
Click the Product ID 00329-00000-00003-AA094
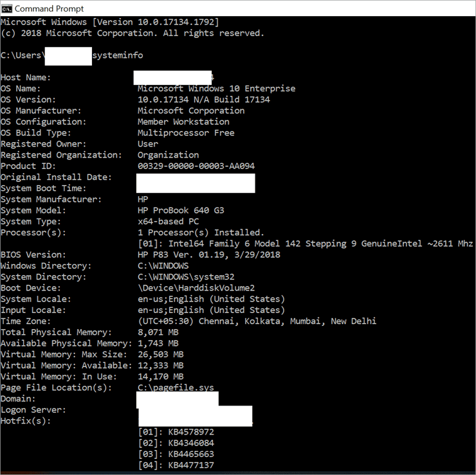click(196, 166)
